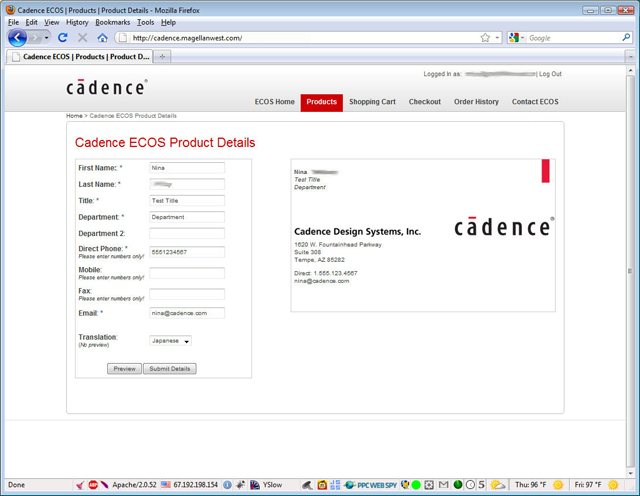Click the first Department input field
This screenshot has width=640, height=496.
point(187,217)
